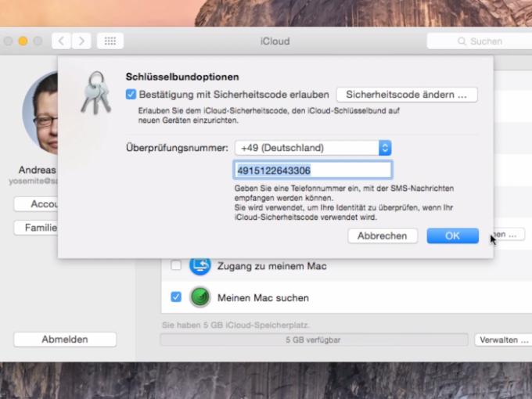Enable Zugang zu meinem Mac checkbox
The height and width of the screenshot is (399, 532).
pyautogui.click(x=176, y=265)
